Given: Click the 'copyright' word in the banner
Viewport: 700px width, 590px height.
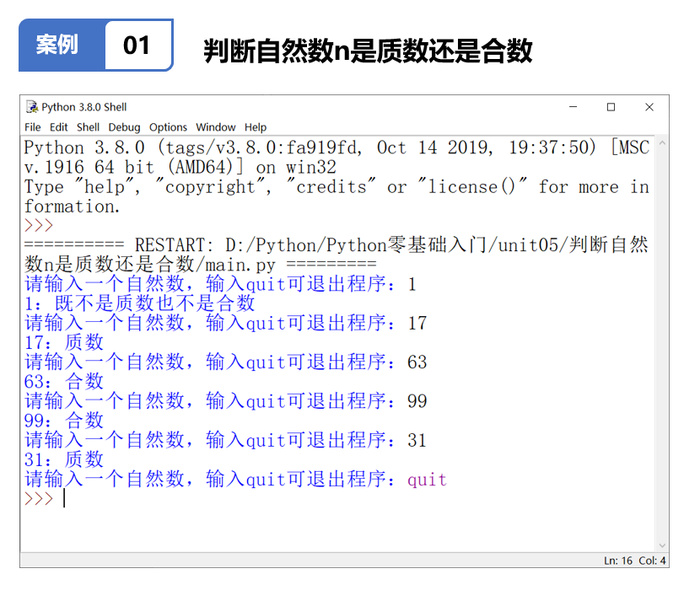Looking at the screenshot, I should [x=210, y=187].
